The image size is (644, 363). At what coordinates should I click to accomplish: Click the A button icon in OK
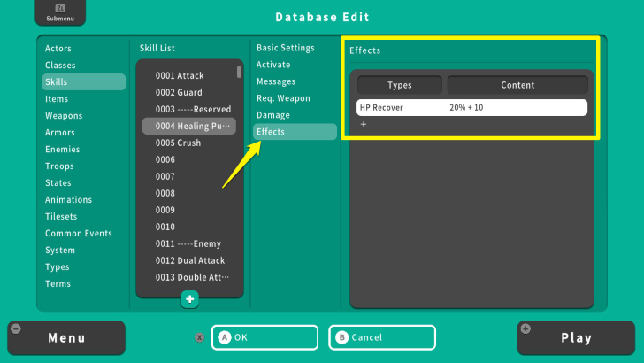tap(225, 337)
